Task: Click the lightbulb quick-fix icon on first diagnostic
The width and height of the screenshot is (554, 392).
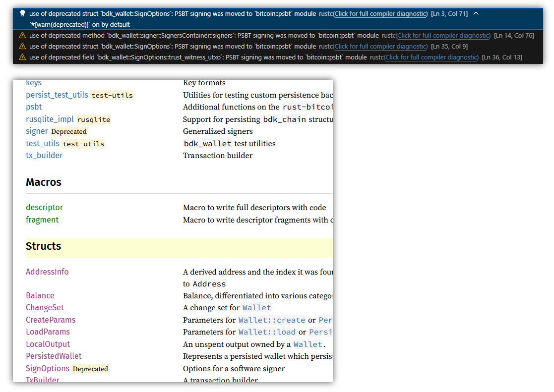Action: (22, 14)
